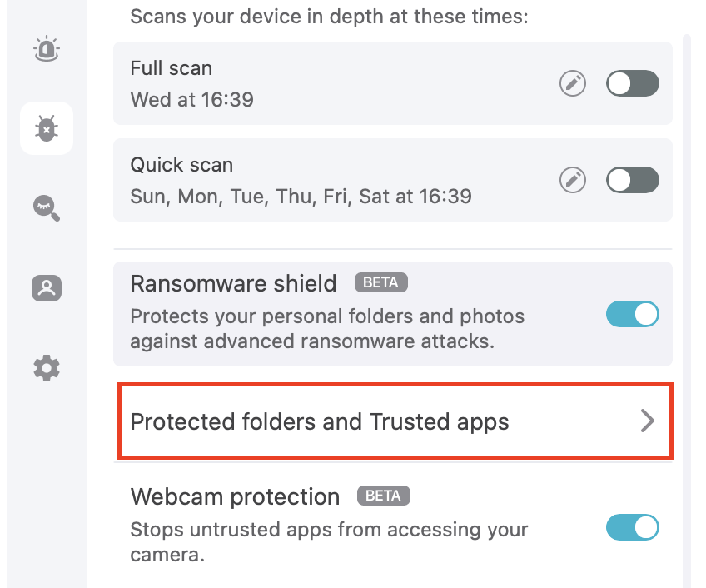Open Protected folders and Trusted apps
The height and width of the screenshot is (588, 706).
click(x=320, y=421)
